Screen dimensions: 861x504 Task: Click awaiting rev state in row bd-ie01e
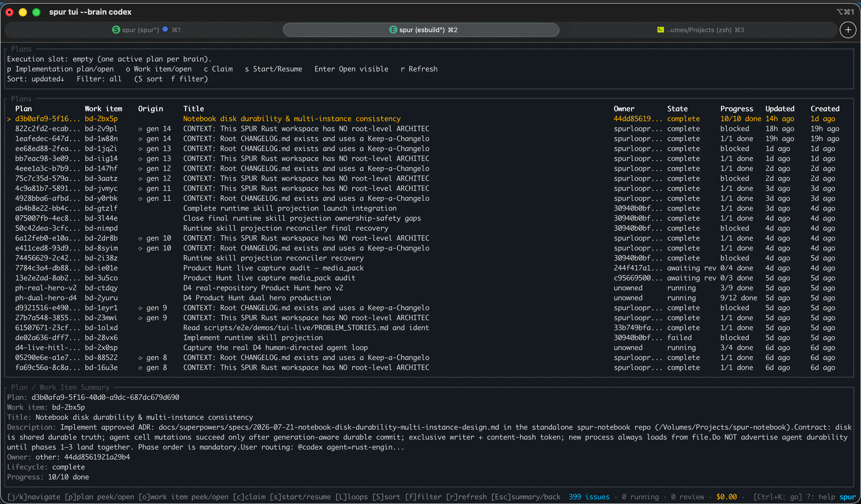(691, 268)
